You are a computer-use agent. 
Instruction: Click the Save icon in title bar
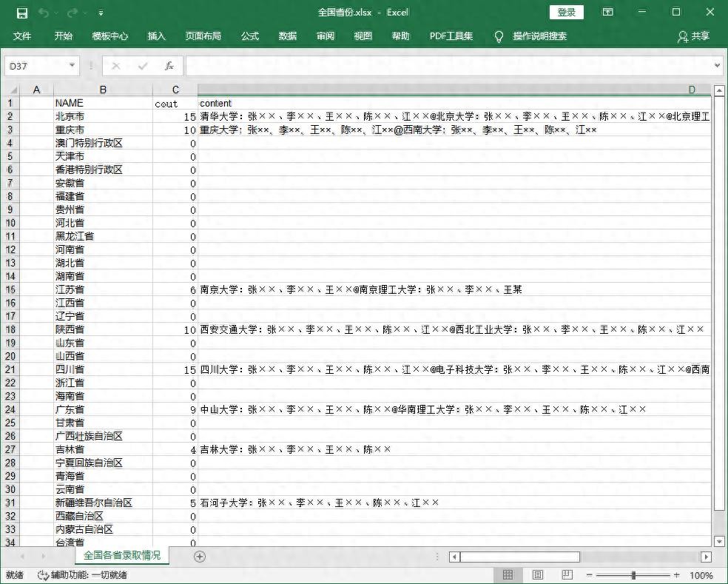pyautogui.click(x=22, y=13)
